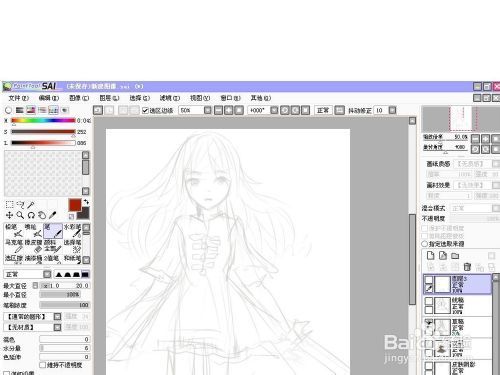500x375 pixels.
Task: Select the eyedropper color picker tool
Action: click(x=52, y=215)
